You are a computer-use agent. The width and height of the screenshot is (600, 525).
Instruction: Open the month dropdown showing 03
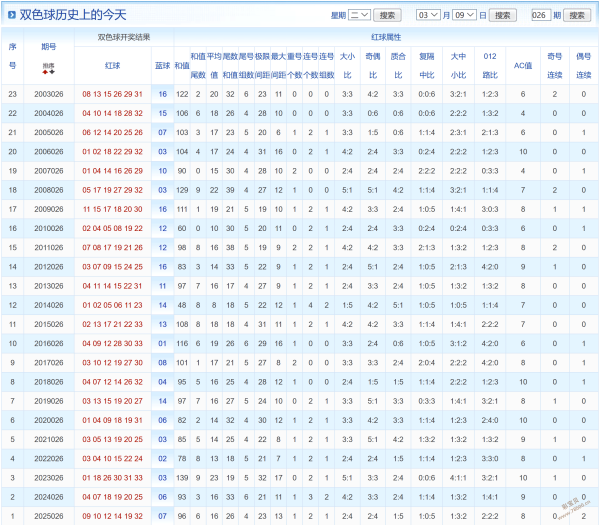[427, 15]
